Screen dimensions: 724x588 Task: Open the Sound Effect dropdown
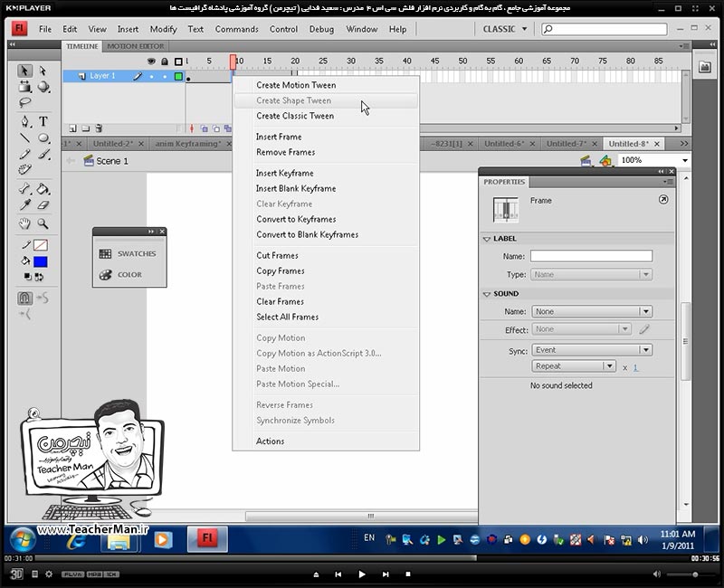tap(581, 329)
